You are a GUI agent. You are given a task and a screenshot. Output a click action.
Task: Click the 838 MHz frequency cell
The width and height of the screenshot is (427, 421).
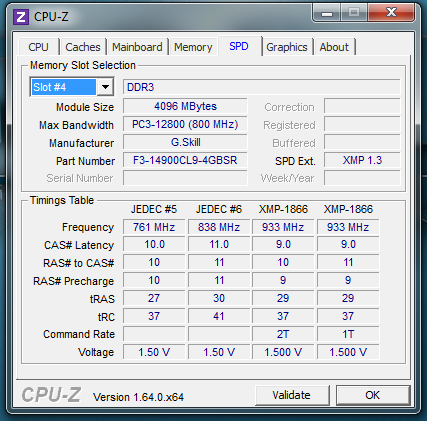(x=219, y=227)
